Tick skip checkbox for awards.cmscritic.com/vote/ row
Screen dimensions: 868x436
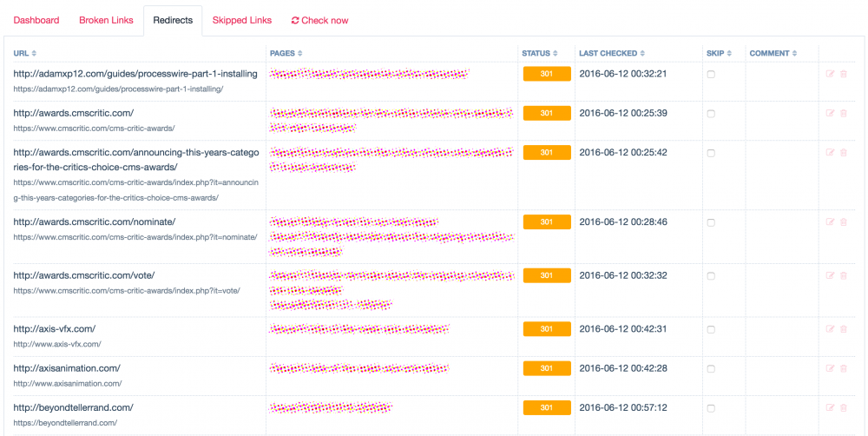click(x=711, y=276)
